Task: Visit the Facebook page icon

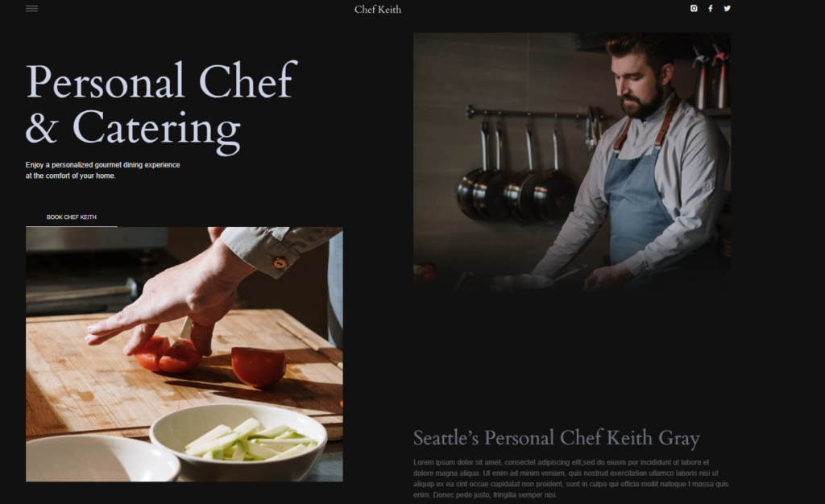Action: click(x=711, y=8)
